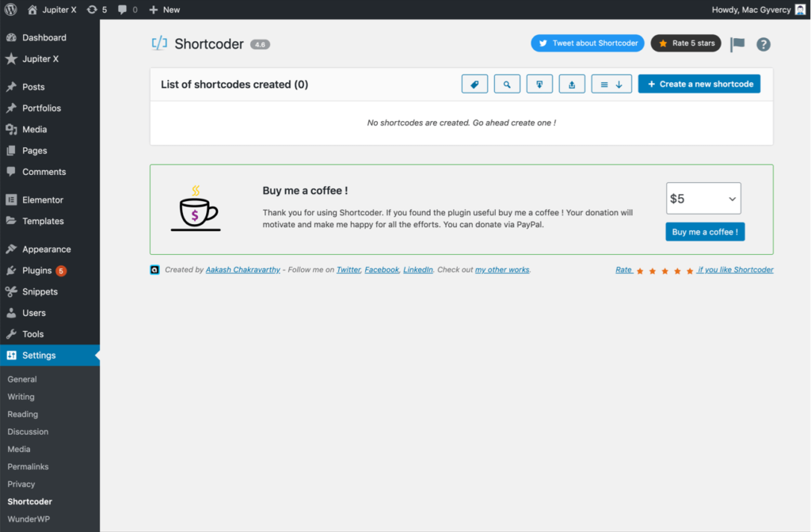Open the $5 donation amount dropdown

click(x=703, y=198)
